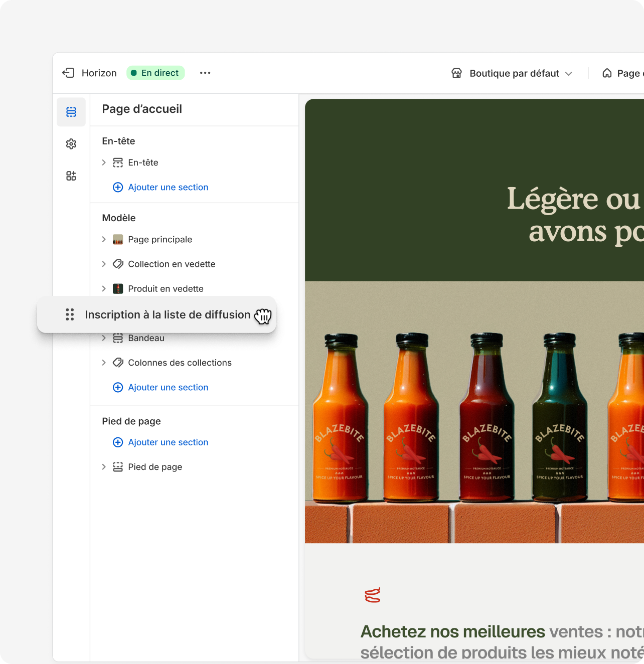Click the plus icon under Modèle group
644x664 pixels.
click(x=118, y=387)
